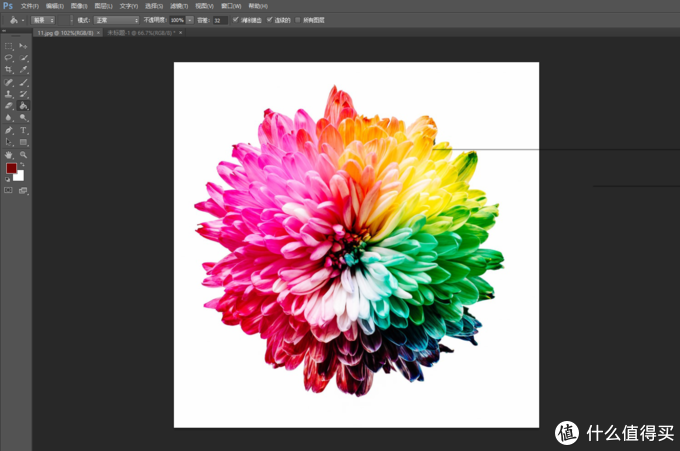Select the Quick Selection tool
This screenshot has width=680, height=451.
point(23,58)
